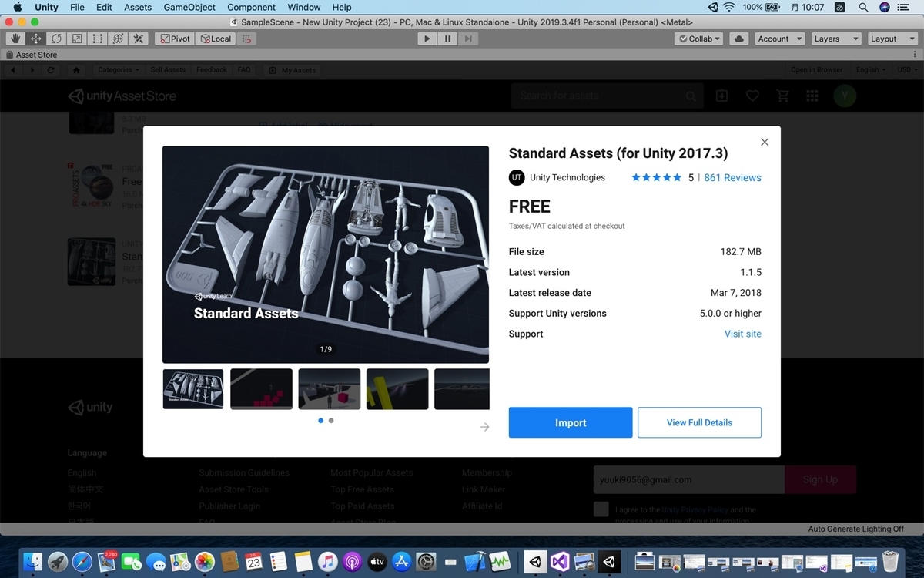Expand the Account dropdown

coord(778,39)
